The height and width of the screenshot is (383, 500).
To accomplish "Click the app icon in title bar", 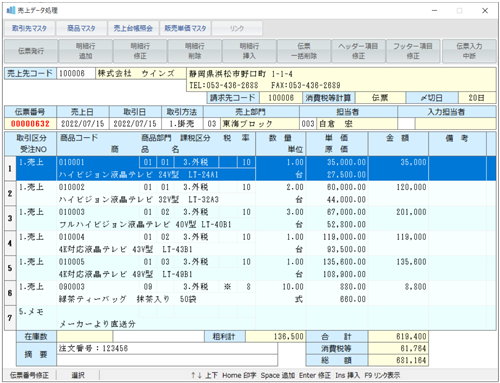I will click(x=11, y=10).
